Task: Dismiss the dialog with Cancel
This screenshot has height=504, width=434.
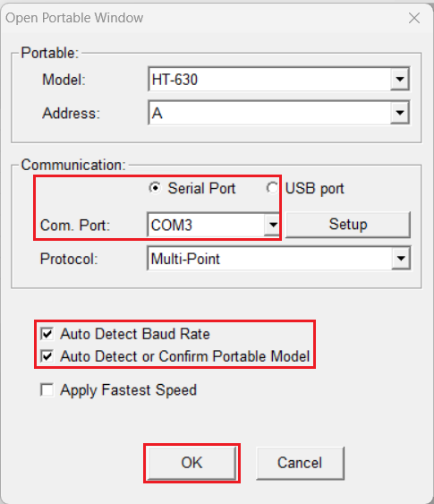Action: coord(300,463)
